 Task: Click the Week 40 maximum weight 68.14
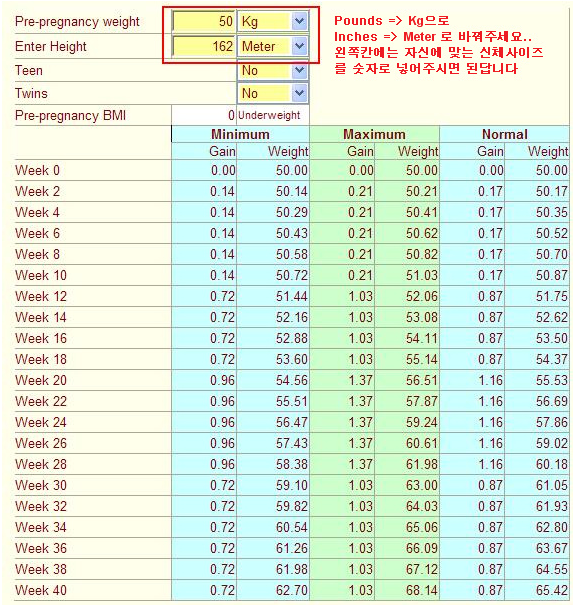422,590
